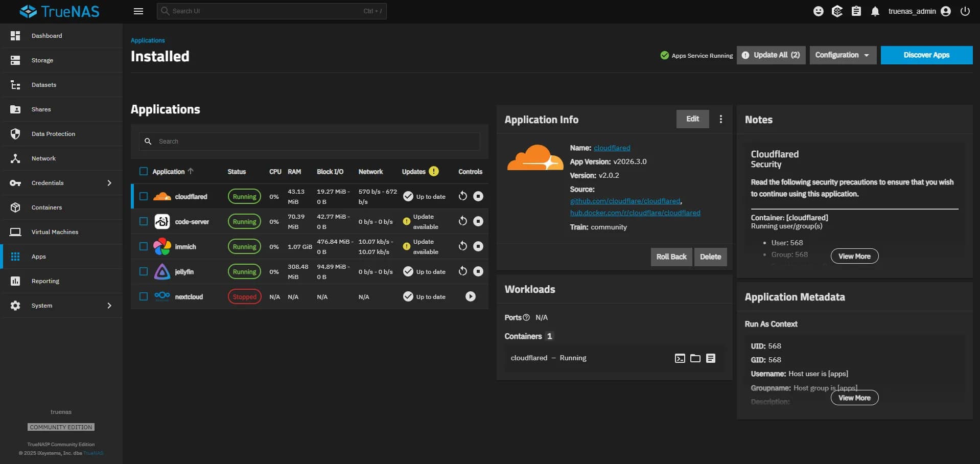
Task: Open the Applications breadcrumb link
Action: pyautogui.click(x=147, y=40)
